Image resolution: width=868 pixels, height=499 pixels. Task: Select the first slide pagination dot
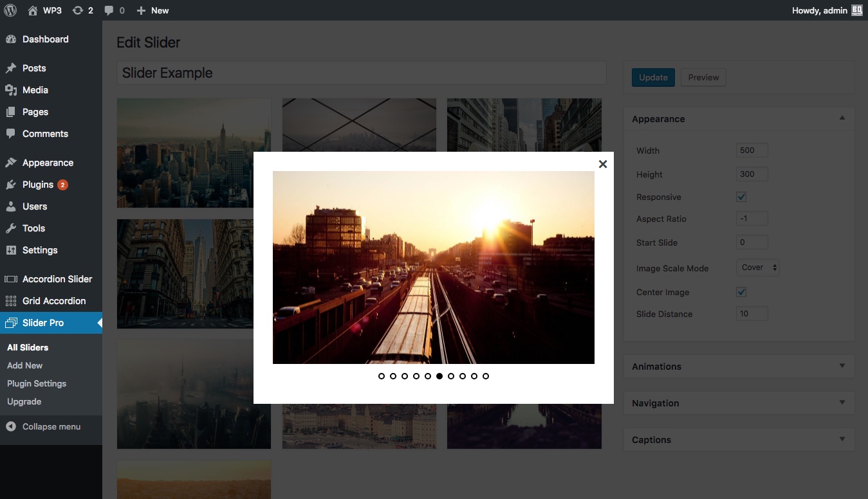pyautogui.click(x=382, y=376)
